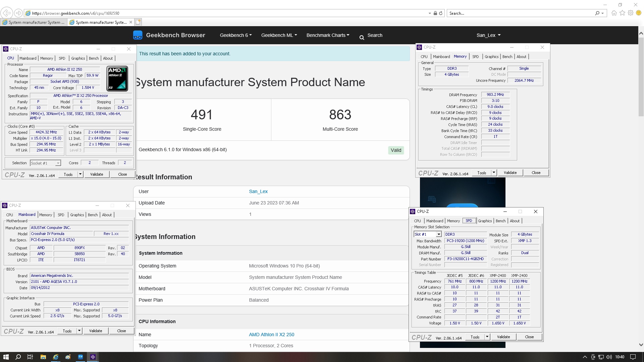The image size is (644, 362).
Task: Open a new browser tab button
Action: (138, 22)
